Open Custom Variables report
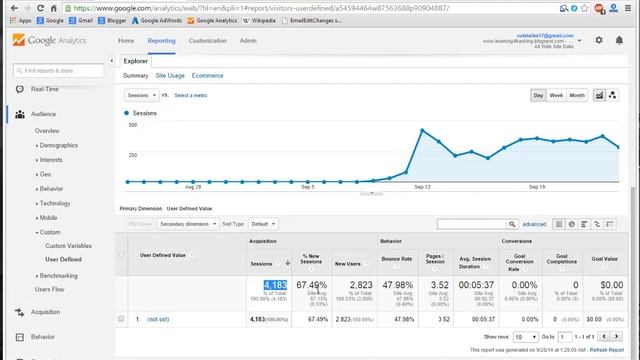 68,246
